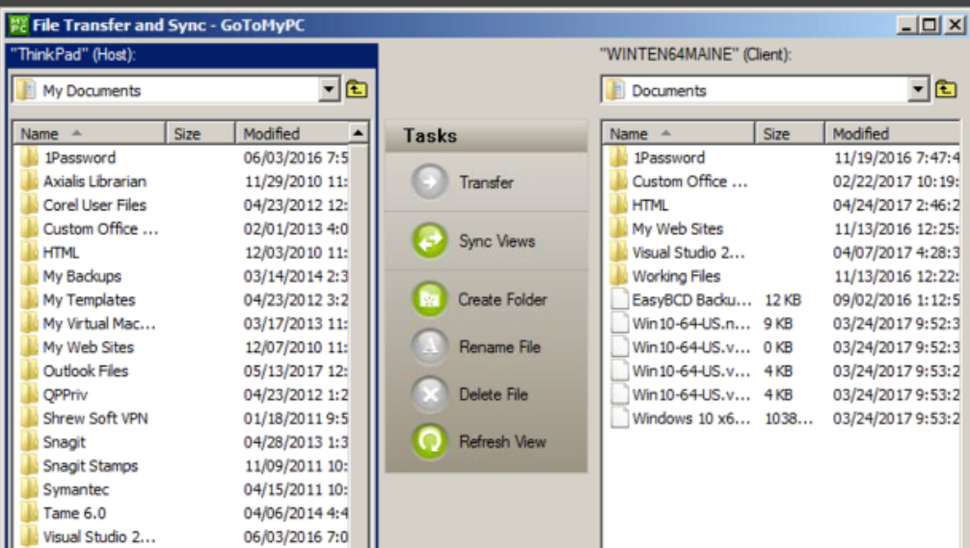The image size is (970, 548).
Task: Click the Create Folder icon
Action: click(x=430, y=299)
